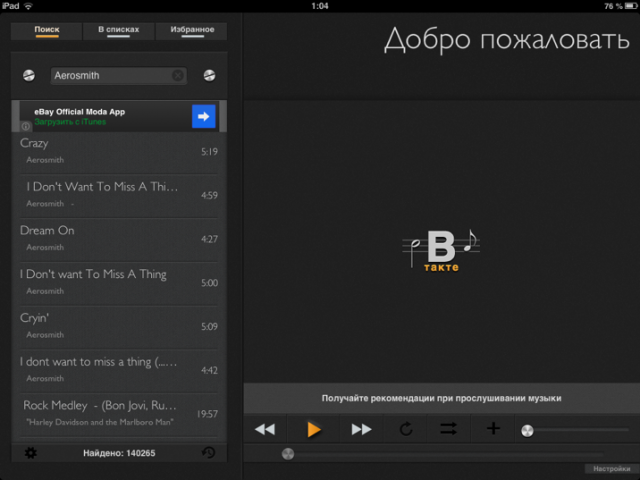Open the gear icon below the song list

tap(30, 453)
